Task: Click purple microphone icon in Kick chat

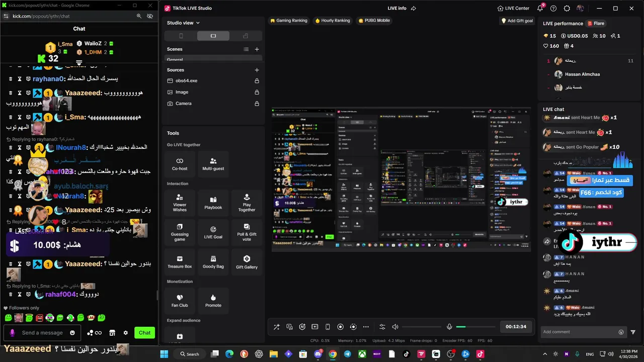Action: 13,333
